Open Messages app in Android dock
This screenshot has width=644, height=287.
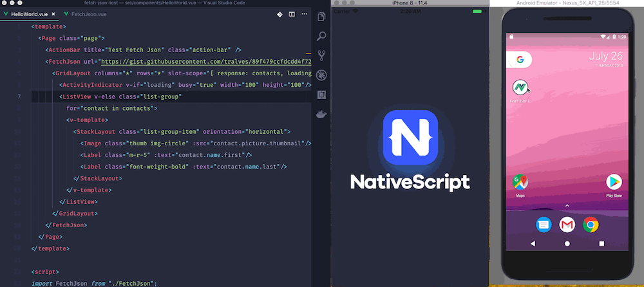pyautogui.click(x=544, y=225)
